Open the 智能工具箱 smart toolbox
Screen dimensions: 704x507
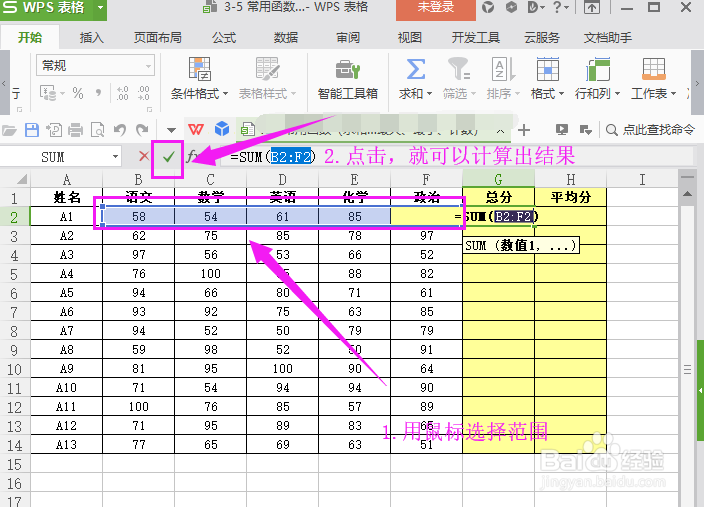pos(348,79)
